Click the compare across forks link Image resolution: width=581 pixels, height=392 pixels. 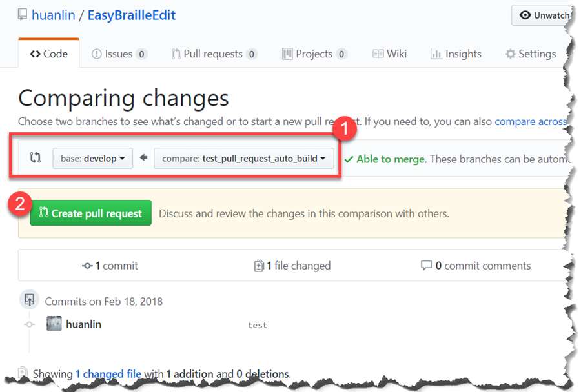tap(531, 121)
